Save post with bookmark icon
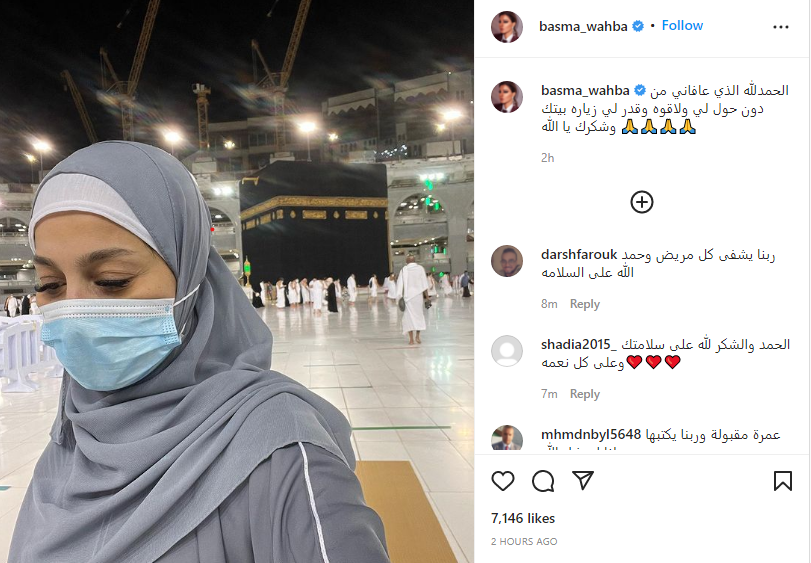Screen dimensions: 811x563 pos(783,481)
